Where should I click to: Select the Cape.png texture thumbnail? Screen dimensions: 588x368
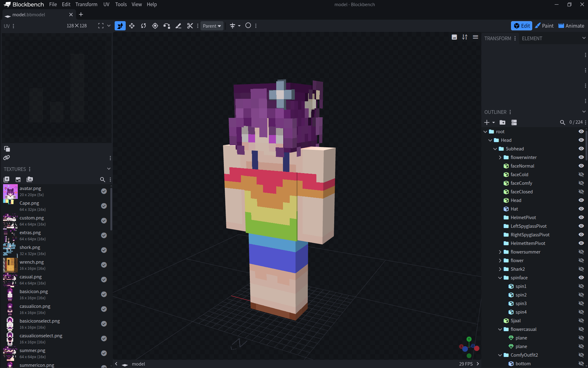(10, 206)
